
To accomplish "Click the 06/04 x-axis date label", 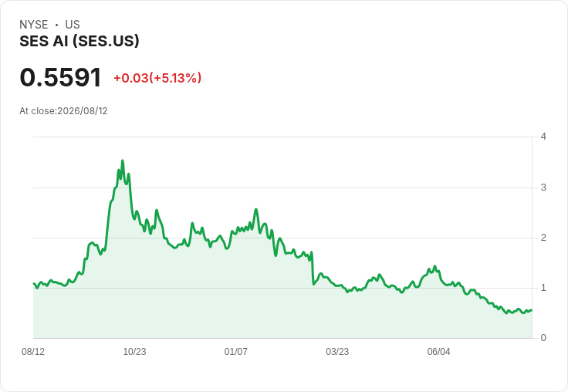I will 438,351.
